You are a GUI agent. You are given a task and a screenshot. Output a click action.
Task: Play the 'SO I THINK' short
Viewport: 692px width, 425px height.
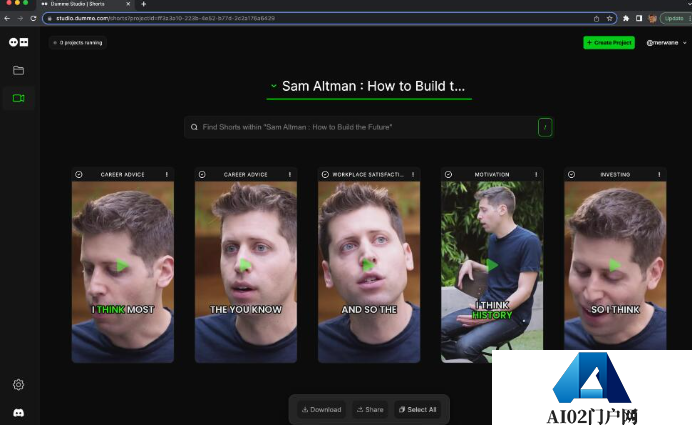615,265
